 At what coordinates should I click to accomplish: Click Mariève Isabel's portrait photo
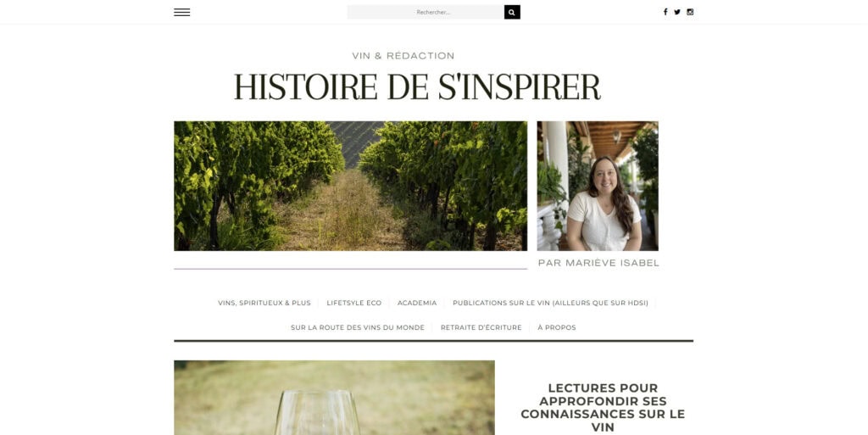point(598,186)
